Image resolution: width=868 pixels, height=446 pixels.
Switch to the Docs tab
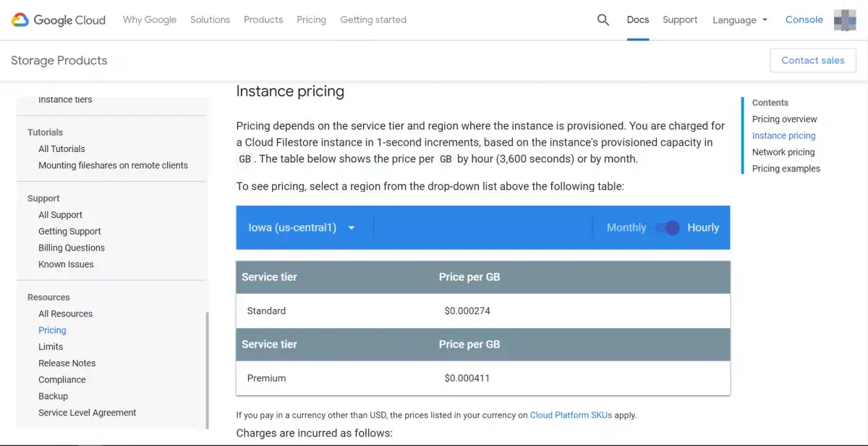[638, 20]
